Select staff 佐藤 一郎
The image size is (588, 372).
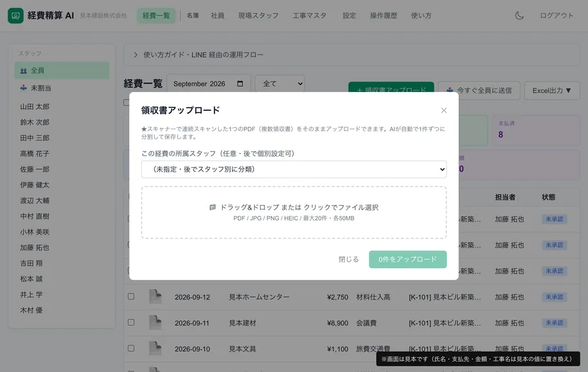(35, 169)
